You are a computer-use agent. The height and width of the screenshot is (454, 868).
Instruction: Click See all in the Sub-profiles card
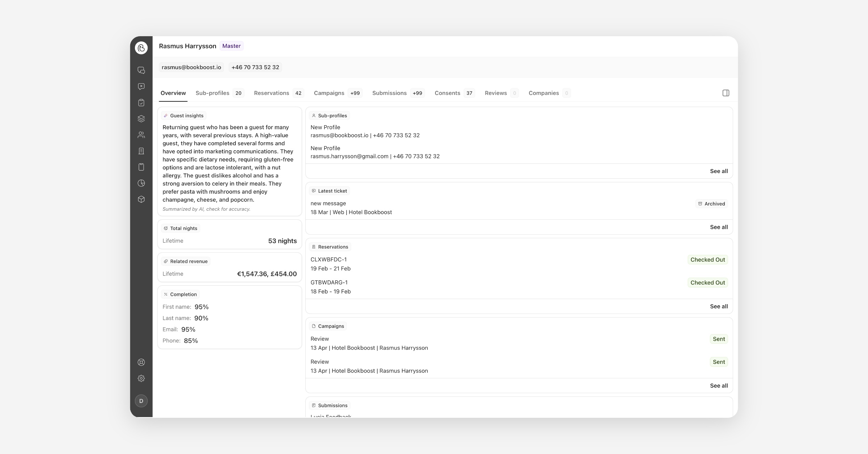(x=719, y=171)
